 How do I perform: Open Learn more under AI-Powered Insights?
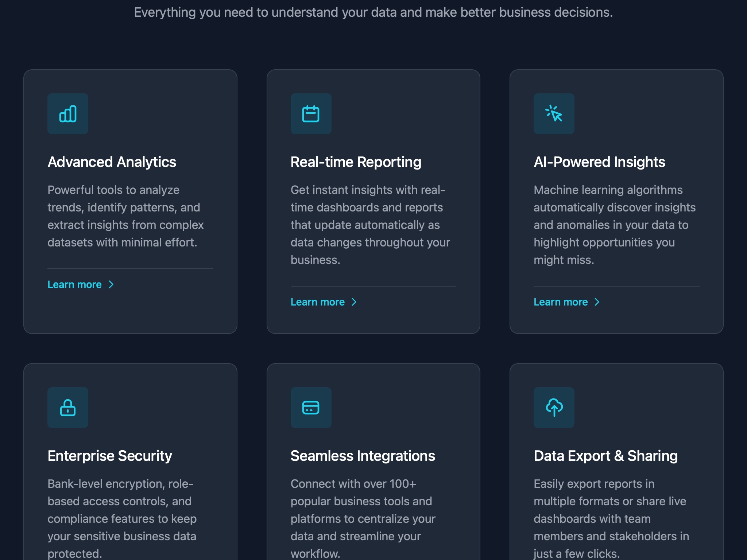[560, 302]
